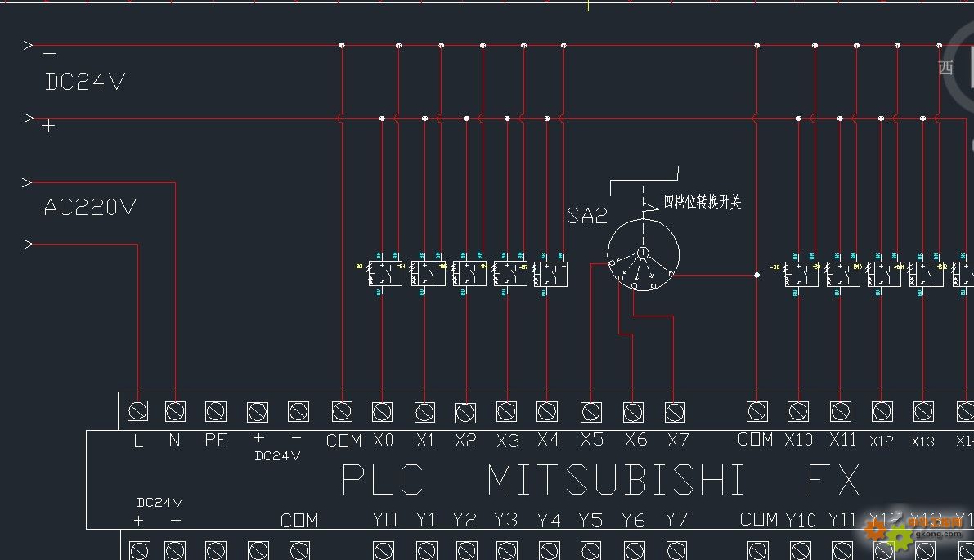Select the X13 input label

point(922,441)
